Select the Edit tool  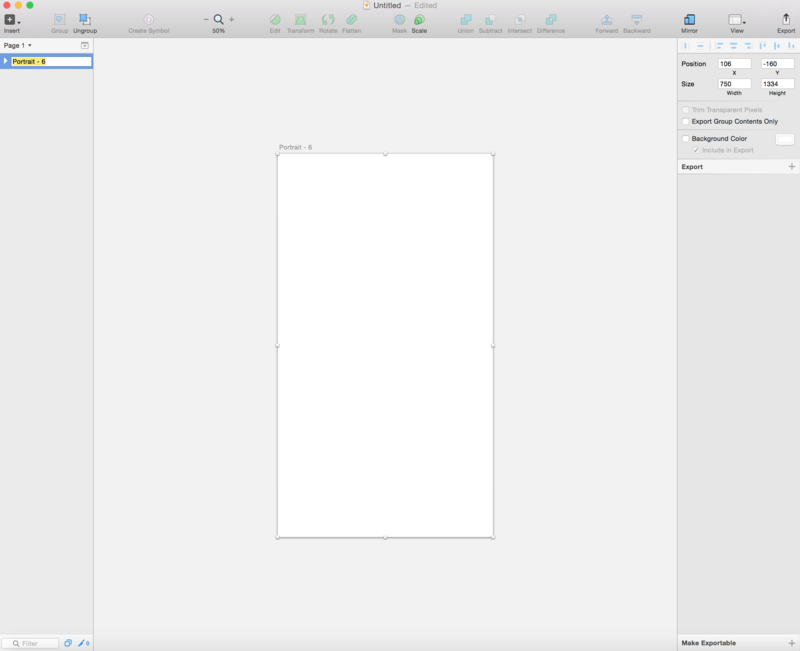point(275,20)
